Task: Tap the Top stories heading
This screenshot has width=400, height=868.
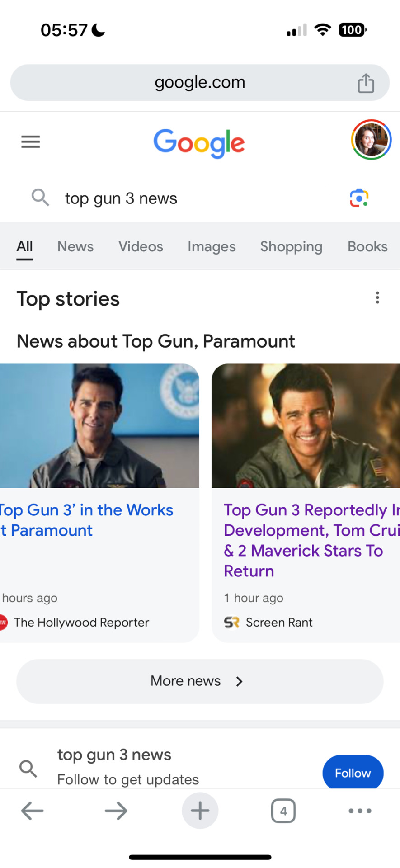Action: pyautogui.click(x=68, y=299)
